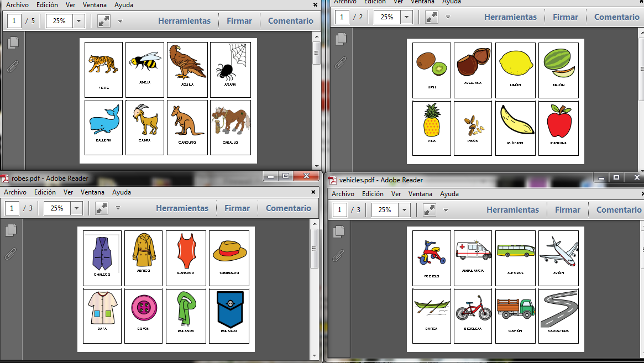Click the page number field in vehicles.pdf
The height and width of the screenshot is (363, 644).
(339, 210)
